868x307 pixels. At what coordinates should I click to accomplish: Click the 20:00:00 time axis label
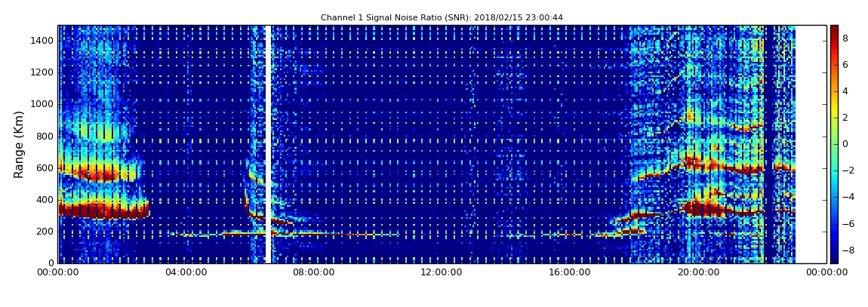[x=697, y=272]
